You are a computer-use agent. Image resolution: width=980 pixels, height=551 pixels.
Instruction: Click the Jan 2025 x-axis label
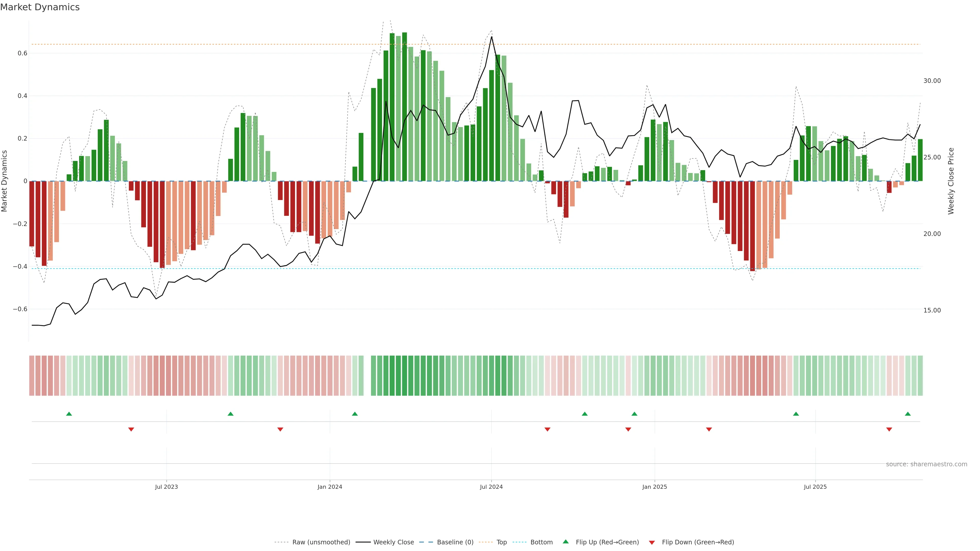[x=654, y=487]
